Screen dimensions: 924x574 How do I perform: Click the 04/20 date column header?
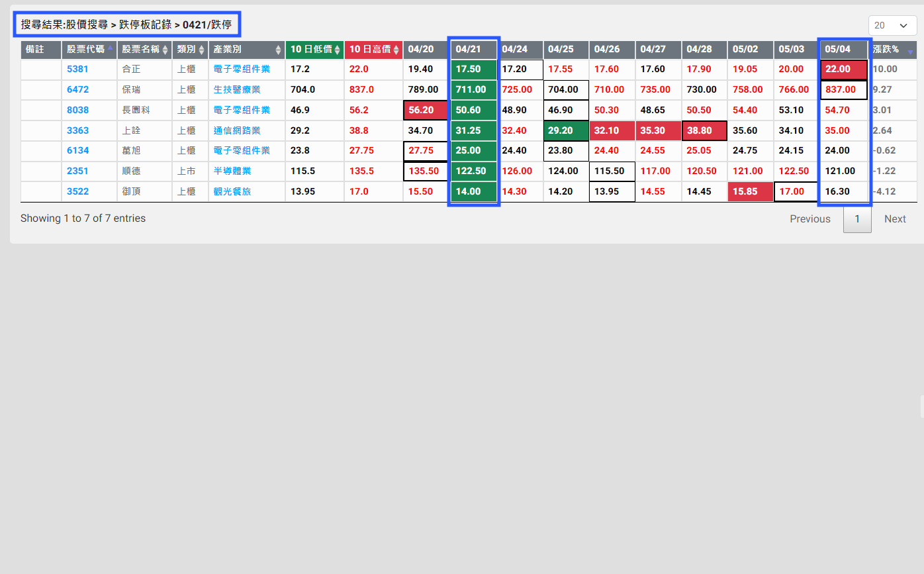(x=426, y=50)
